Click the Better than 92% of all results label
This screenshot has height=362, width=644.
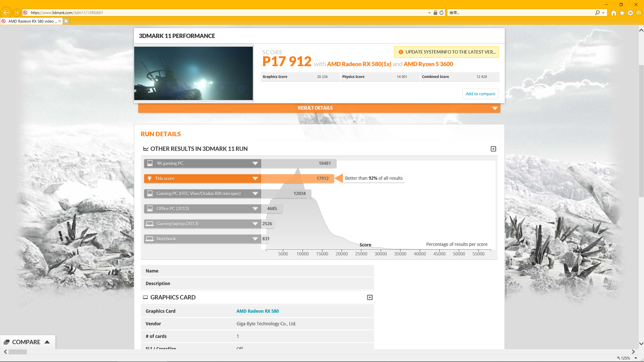coord(374,178)
